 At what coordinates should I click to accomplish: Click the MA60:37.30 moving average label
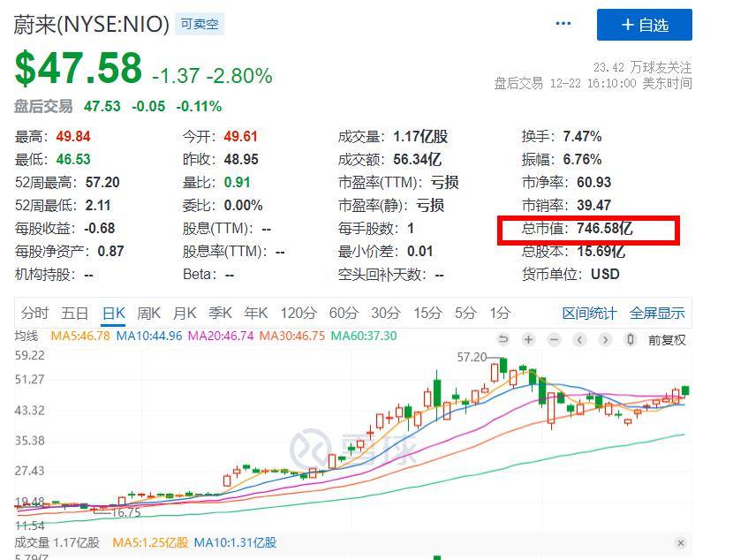364,337
